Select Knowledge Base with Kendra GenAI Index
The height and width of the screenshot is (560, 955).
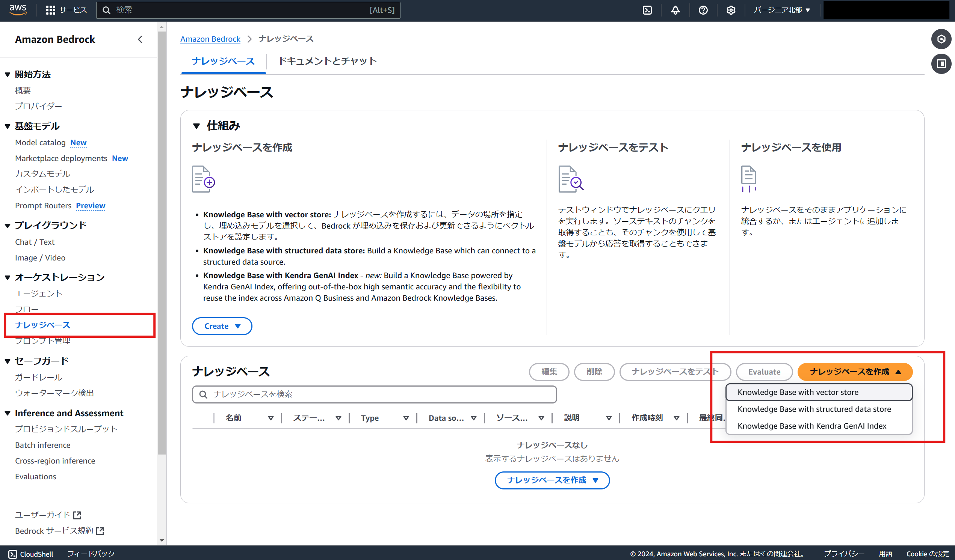tap(812, 426)
